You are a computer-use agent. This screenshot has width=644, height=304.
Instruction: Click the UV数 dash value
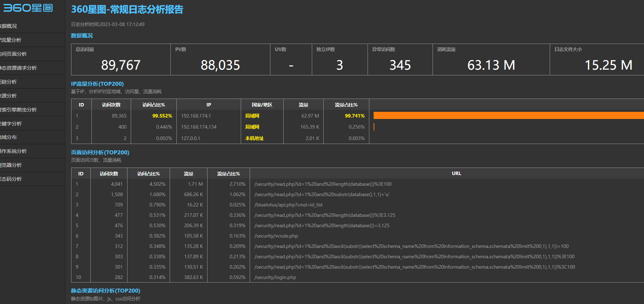[x=291, y=66]
